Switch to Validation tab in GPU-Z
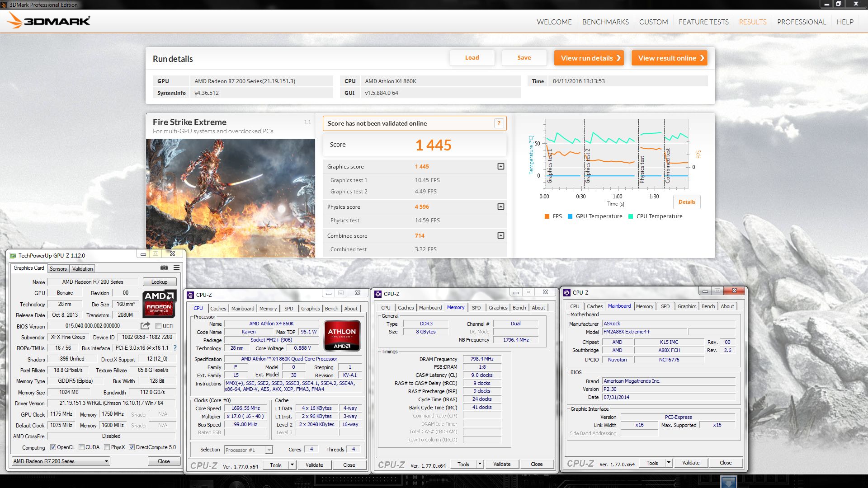This screenshot has width=868, height=488. 82,269
